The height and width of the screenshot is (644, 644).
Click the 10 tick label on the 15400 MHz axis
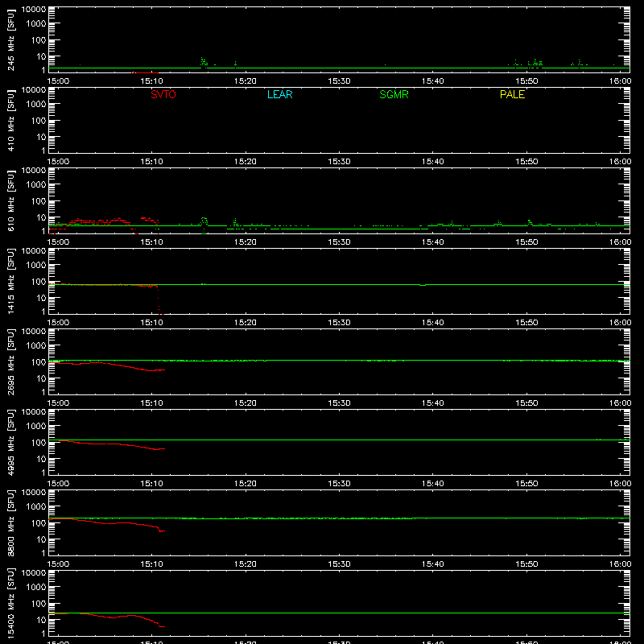(41, 620)
